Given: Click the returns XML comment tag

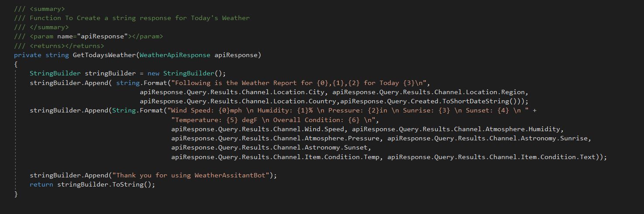Looking at the screenshot, I should click(67, 46).
